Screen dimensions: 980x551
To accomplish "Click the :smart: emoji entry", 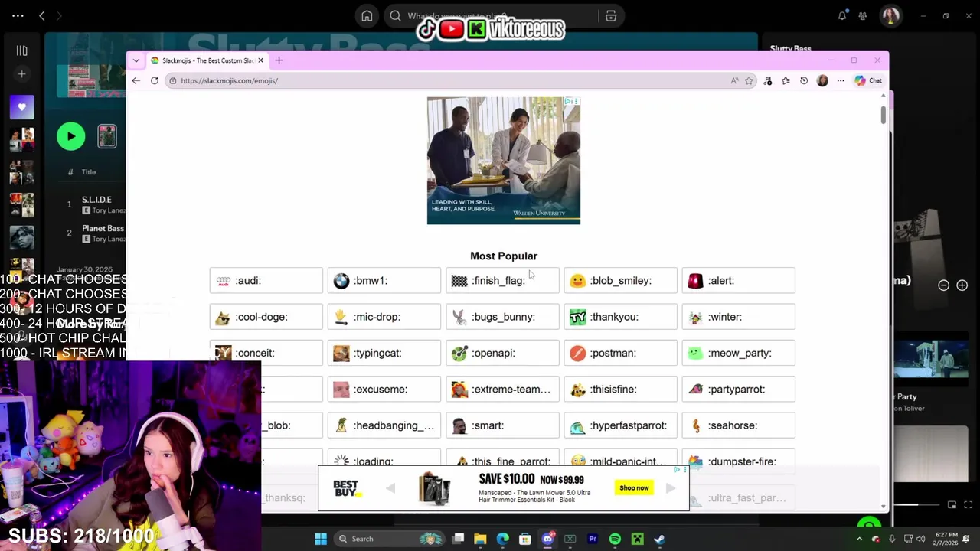I will pos(503,425).
